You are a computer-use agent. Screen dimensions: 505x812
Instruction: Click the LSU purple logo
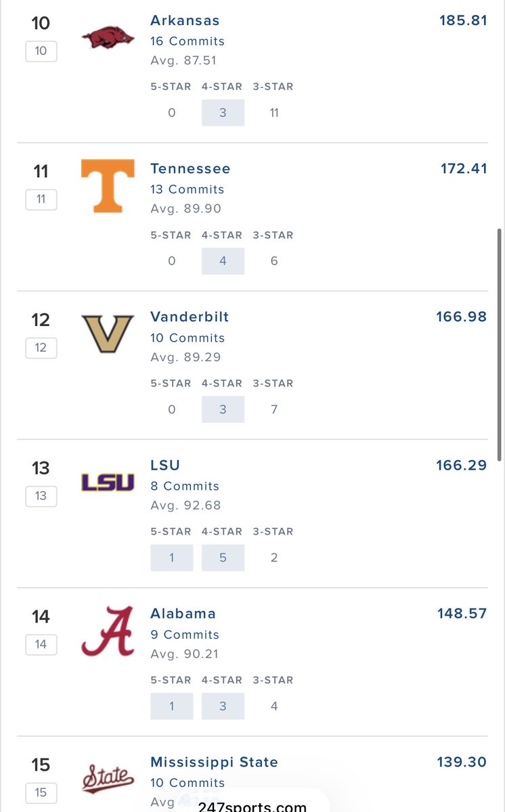(108, 482)
